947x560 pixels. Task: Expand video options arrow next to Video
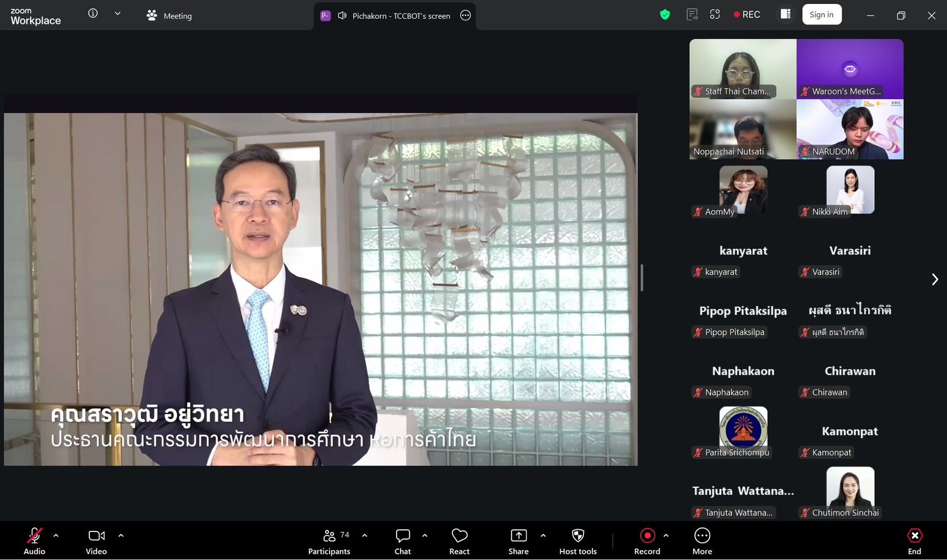coord(121,536)
